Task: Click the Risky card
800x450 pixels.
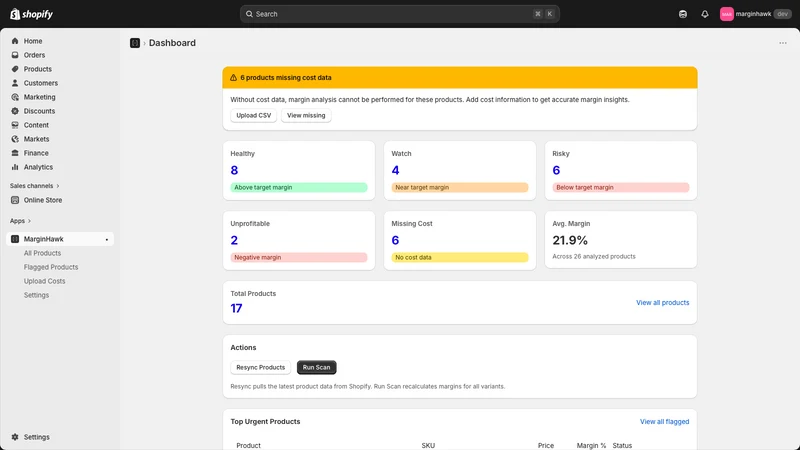Action: point(620,170)
